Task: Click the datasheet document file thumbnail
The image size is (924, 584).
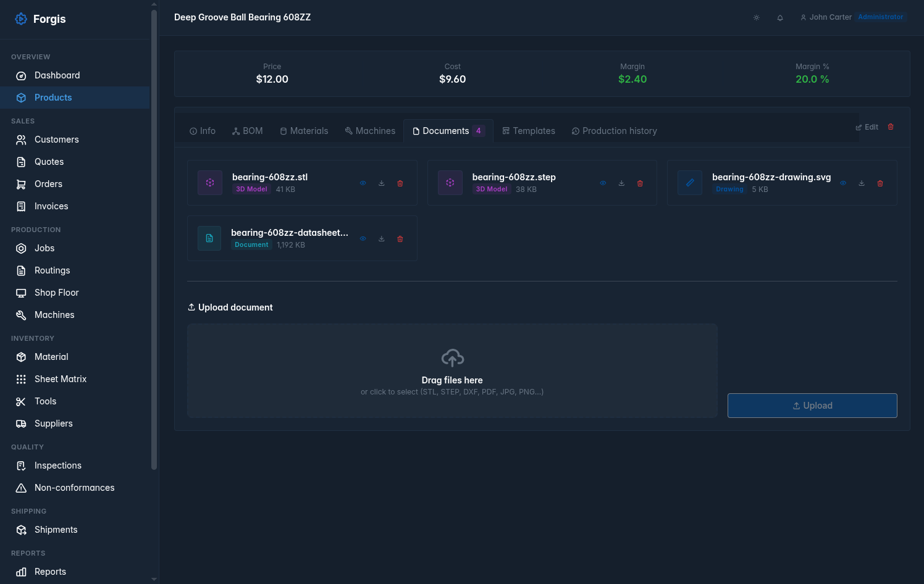Action: [x=209, y=238]
